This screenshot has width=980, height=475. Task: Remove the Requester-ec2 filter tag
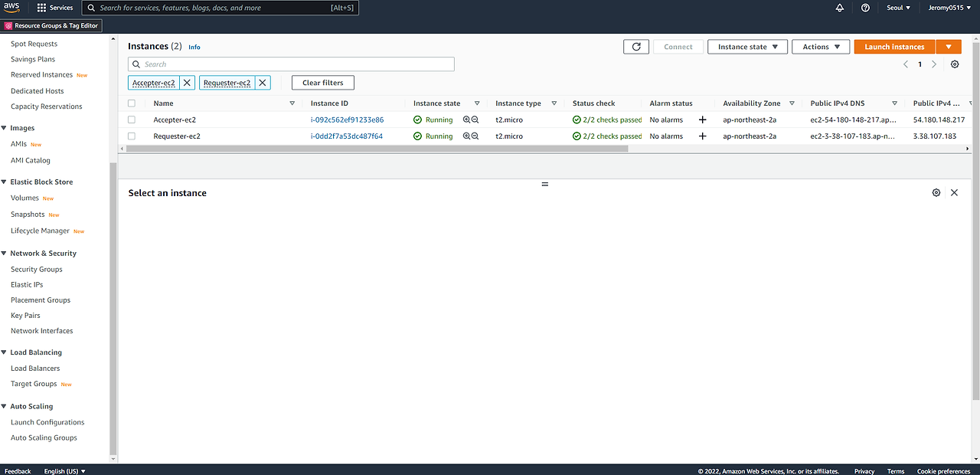coord(263,83)
